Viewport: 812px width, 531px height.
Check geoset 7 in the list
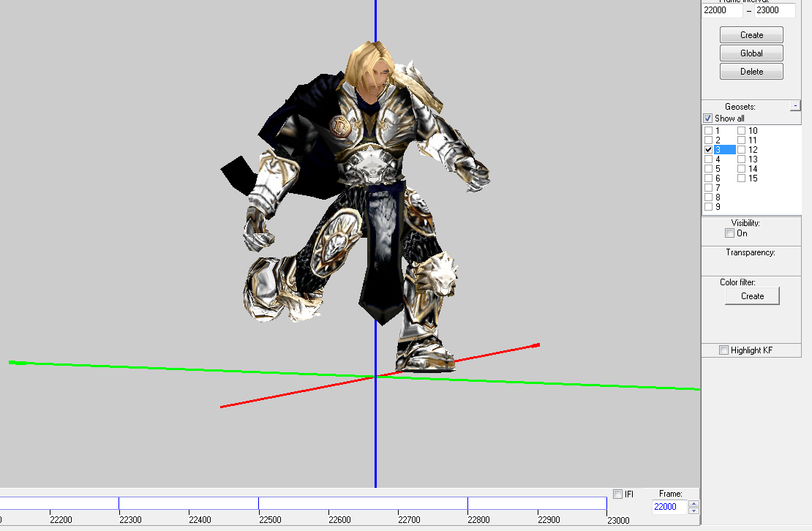[x=708, y=188]
